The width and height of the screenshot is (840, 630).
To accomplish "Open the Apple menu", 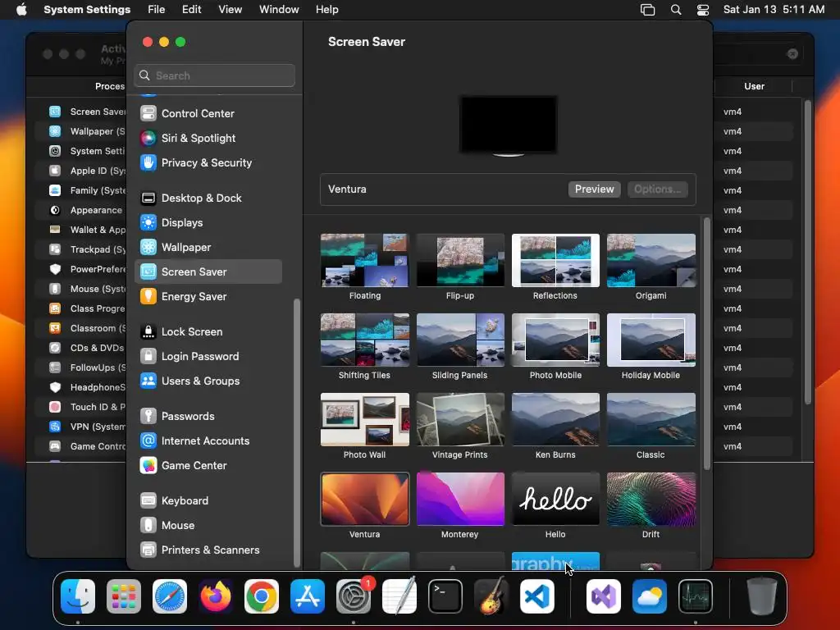I will point(21,10).
